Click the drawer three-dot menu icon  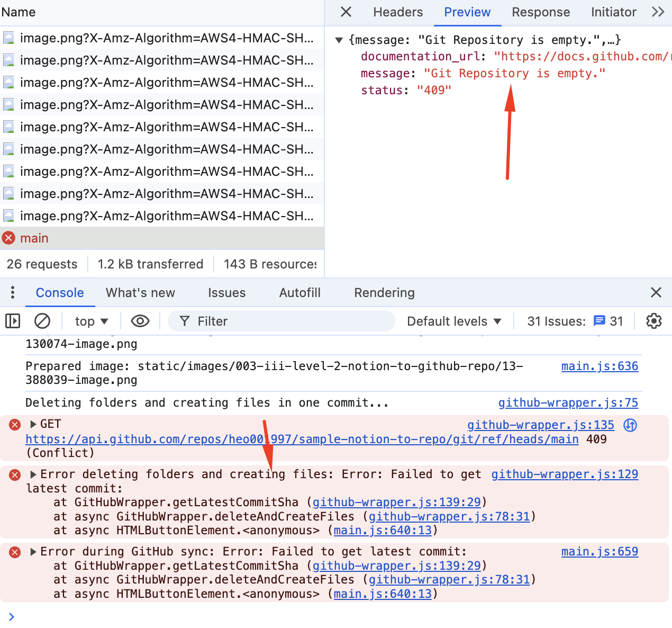pyautogui.click(x=13, y=292)
